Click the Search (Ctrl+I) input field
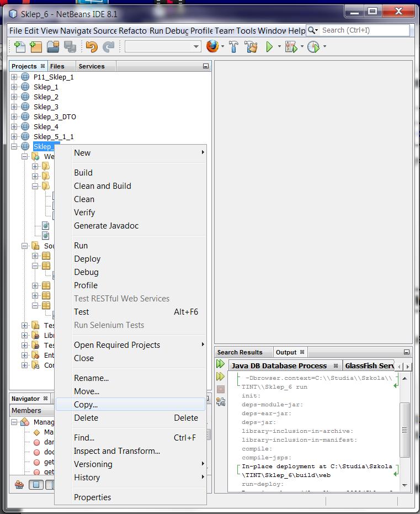The width and height of the screenshot is (420, 514). [x=364, y=30]
